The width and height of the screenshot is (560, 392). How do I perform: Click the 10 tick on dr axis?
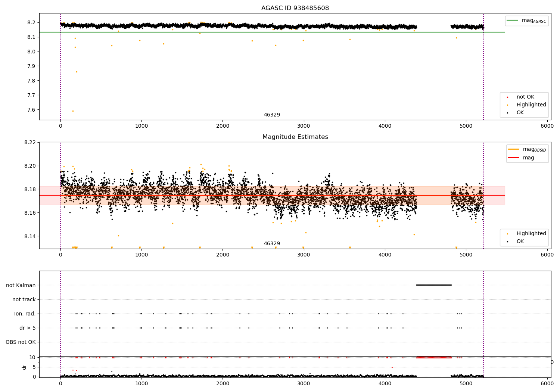(32, 357)
